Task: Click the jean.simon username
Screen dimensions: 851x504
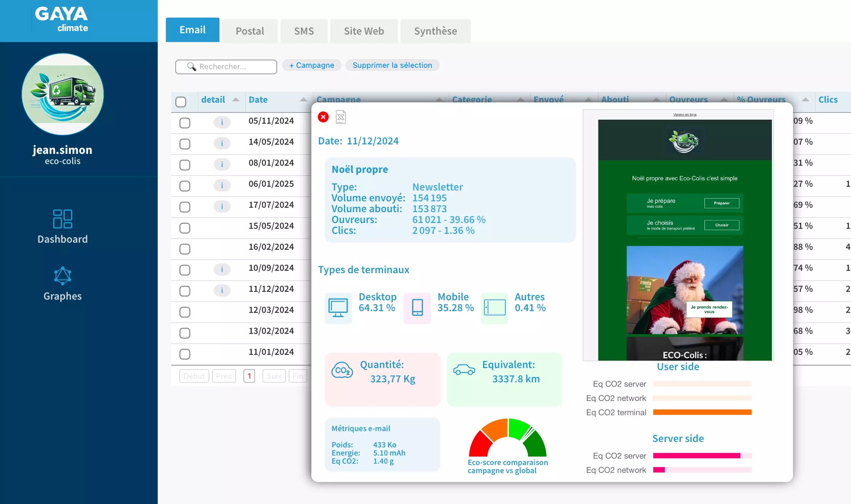Action: point(62,150)
